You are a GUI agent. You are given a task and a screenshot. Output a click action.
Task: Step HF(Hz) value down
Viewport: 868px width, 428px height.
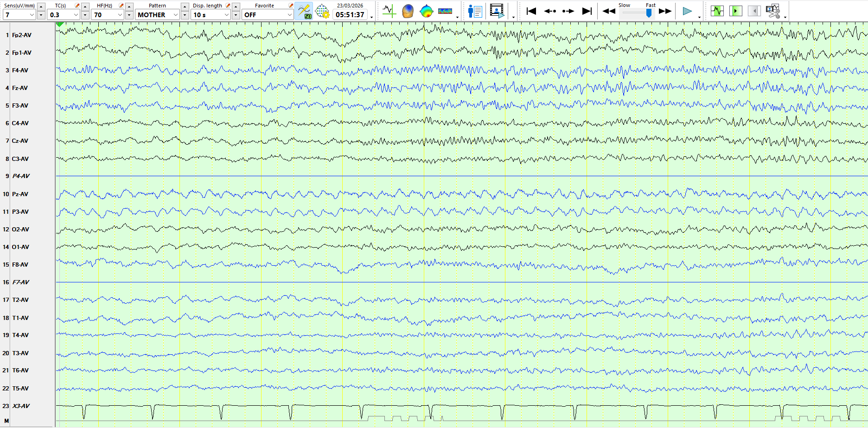tap(129, 15)
